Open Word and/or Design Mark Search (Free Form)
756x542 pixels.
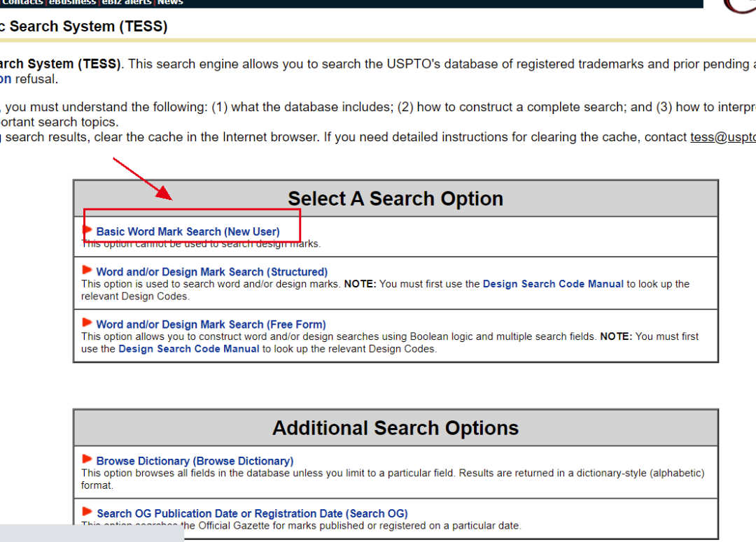click(x=211, y=325)
